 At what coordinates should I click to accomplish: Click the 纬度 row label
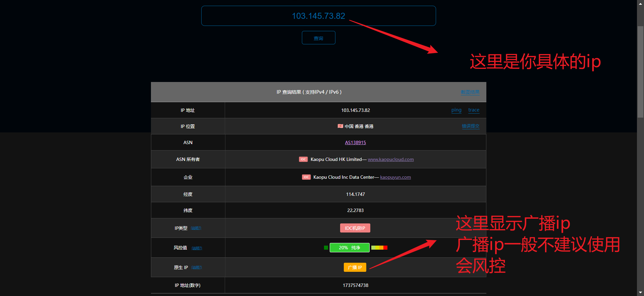coord(188,210)
